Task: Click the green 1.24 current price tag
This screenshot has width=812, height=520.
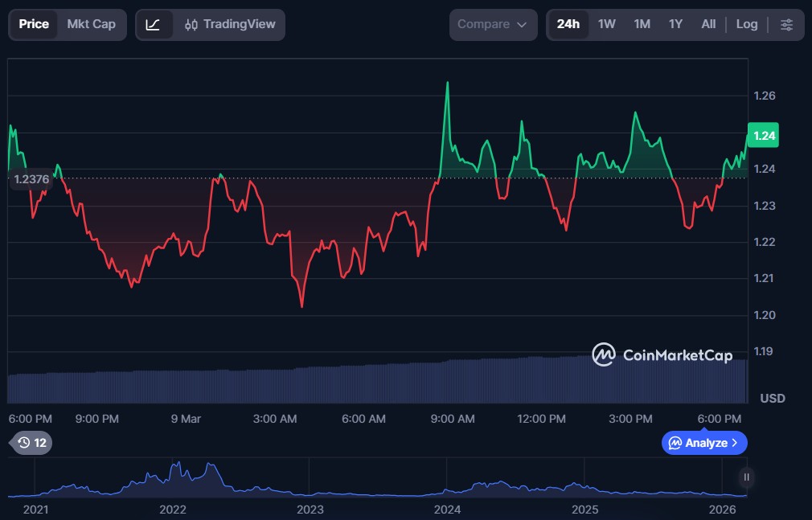Action: (x=764, y=136)
